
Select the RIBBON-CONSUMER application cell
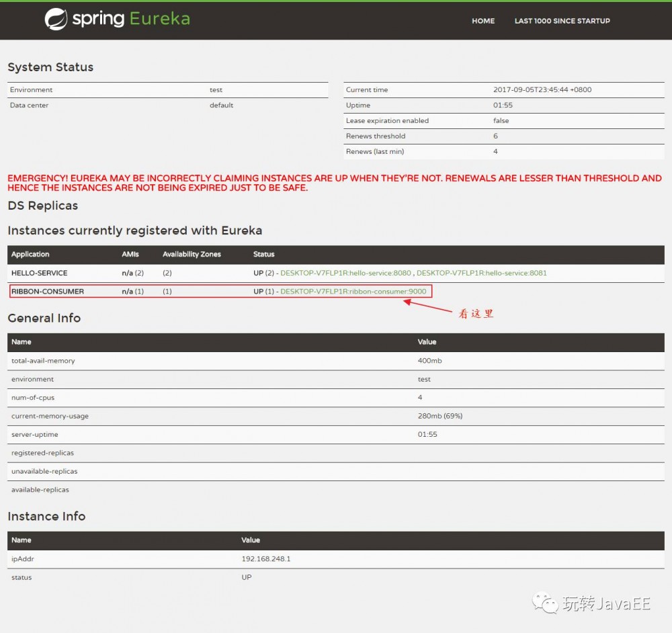click(48, 292)
